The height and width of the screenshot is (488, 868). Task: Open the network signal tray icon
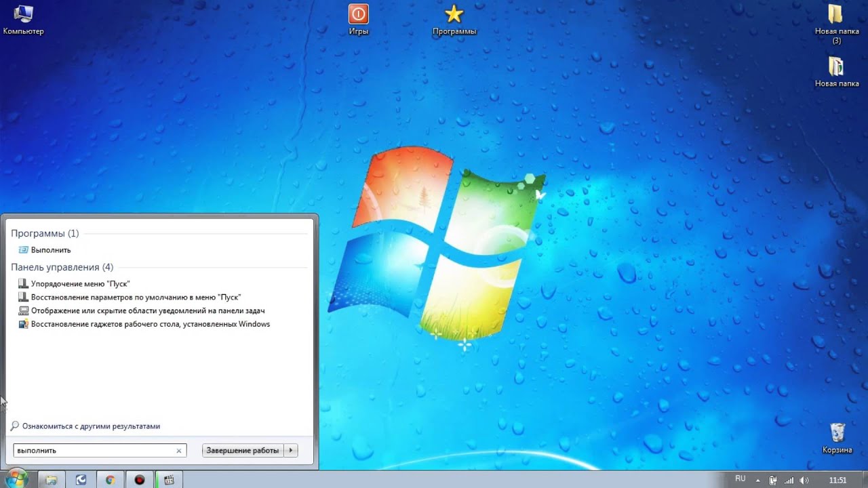coord(789,480)
